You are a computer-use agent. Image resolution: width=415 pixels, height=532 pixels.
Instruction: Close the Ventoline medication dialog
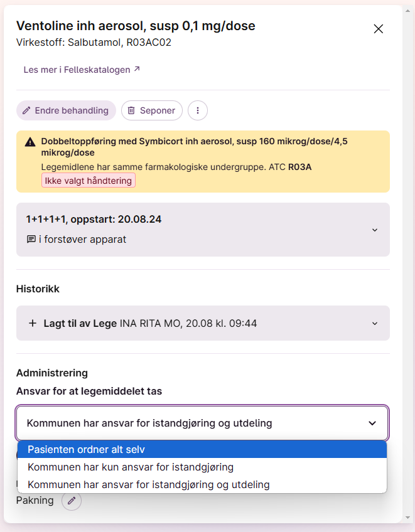(x=378, y=29)
